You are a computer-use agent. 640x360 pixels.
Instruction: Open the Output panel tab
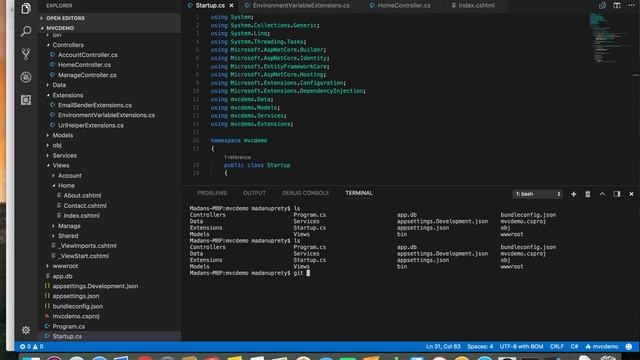click(x=254, y=193)
